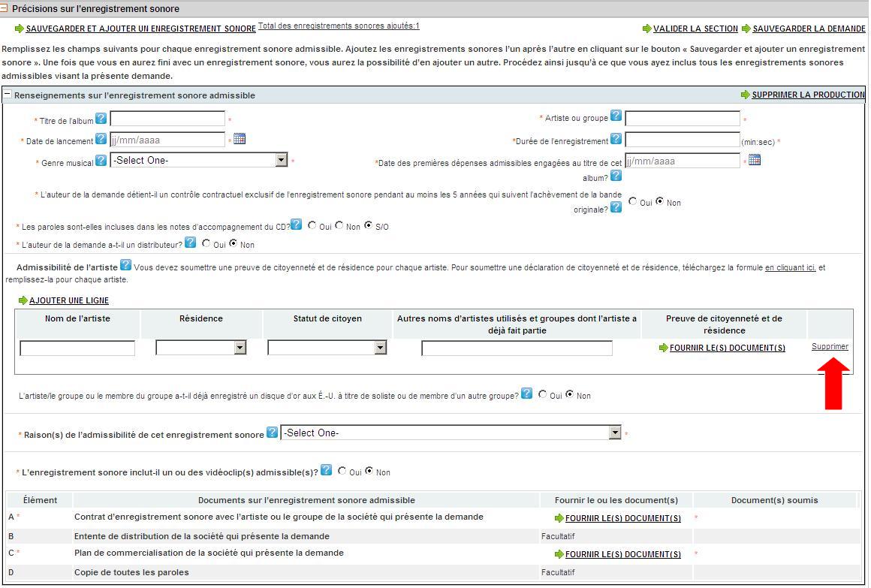
Task: Click green arrow beside Valider la section
Action: (x=647, y=29)
